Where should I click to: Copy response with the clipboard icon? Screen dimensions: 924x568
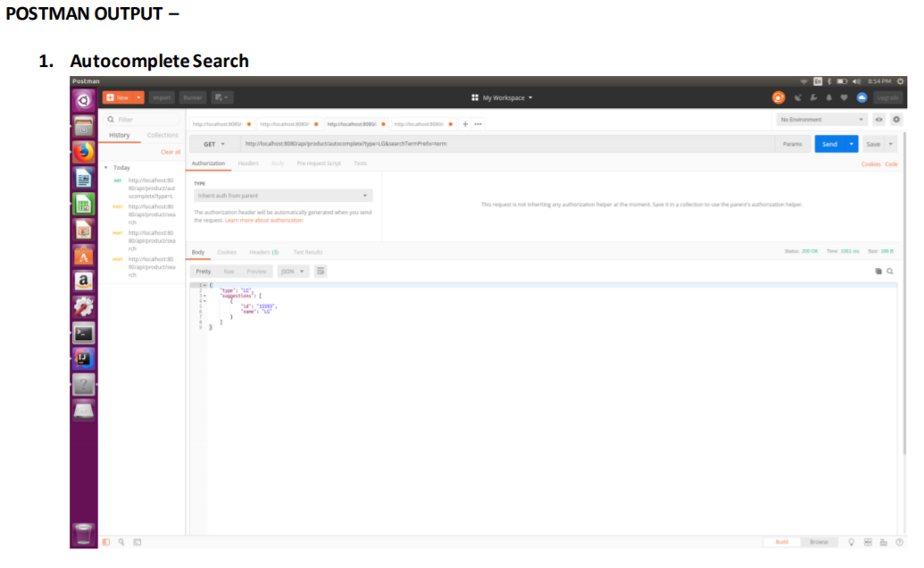(x=878, y=271)
